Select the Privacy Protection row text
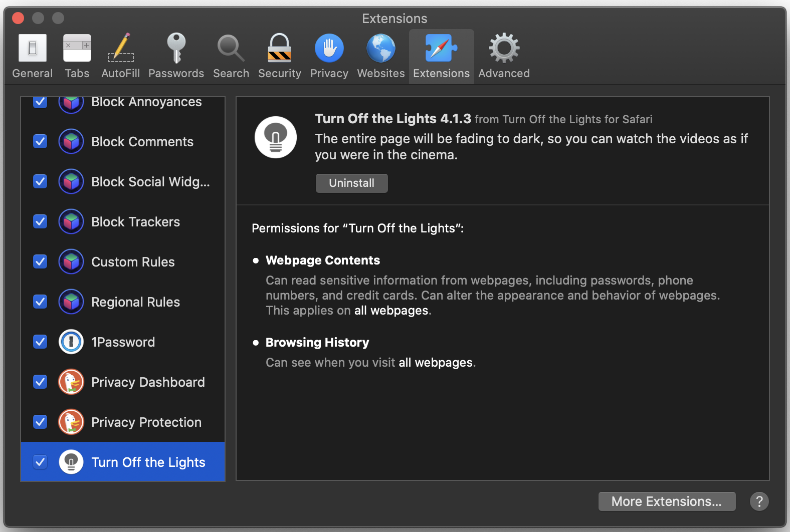The image size is (790, 532). click(x=146, y=422)
